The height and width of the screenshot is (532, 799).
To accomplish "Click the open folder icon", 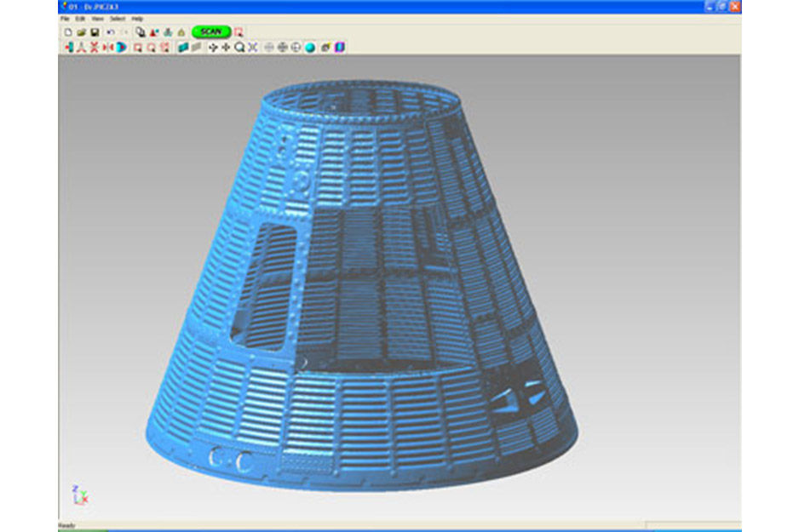I will click(82, 32).
